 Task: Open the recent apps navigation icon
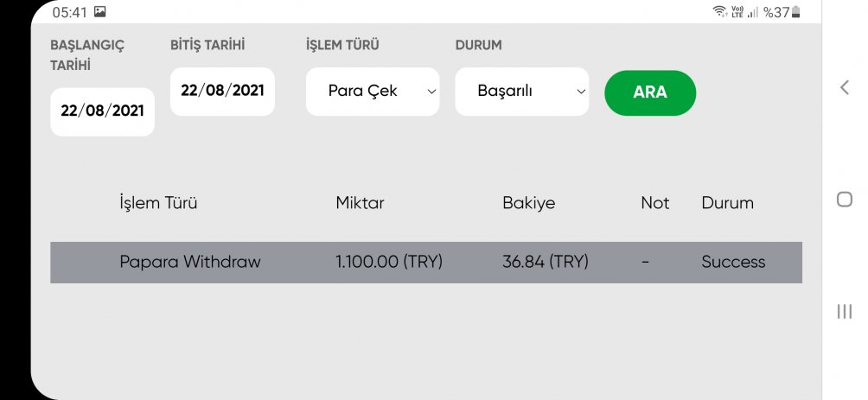click(x=844, y=312)
